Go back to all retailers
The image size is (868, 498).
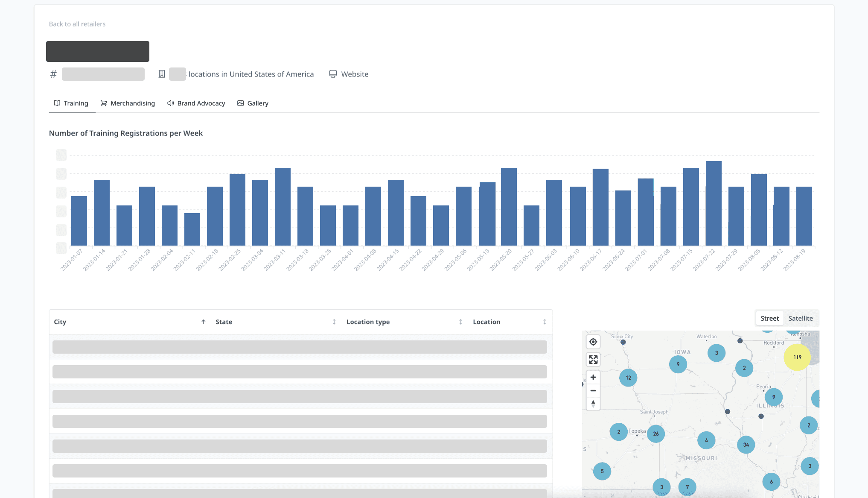pos(77,23)
